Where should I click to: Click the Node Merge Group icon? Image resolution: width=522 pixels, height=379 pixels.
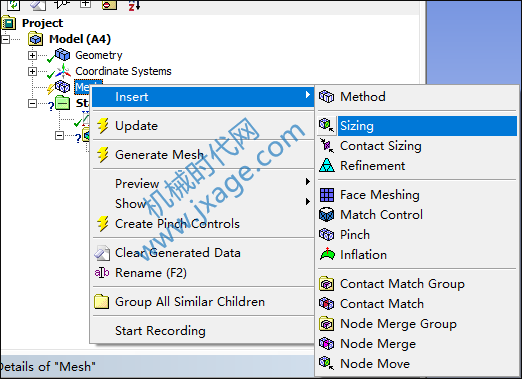pyautogui.click(x=327, y=324)
